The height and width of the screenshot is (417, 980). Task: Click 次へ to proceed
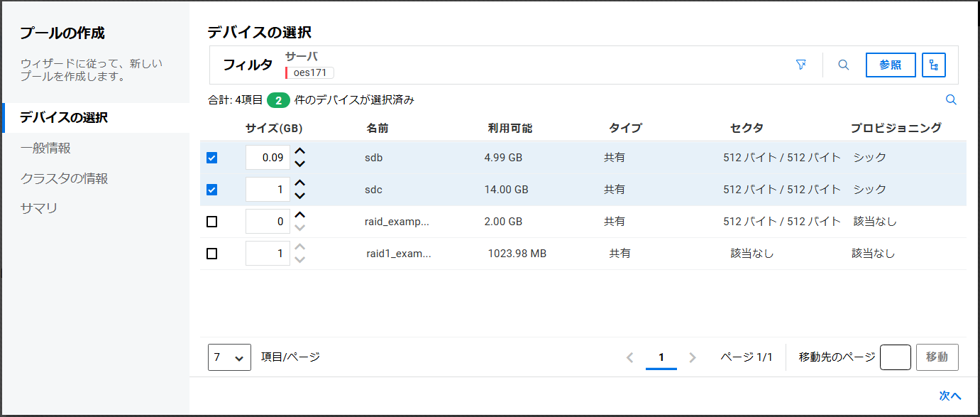[949, 396]
